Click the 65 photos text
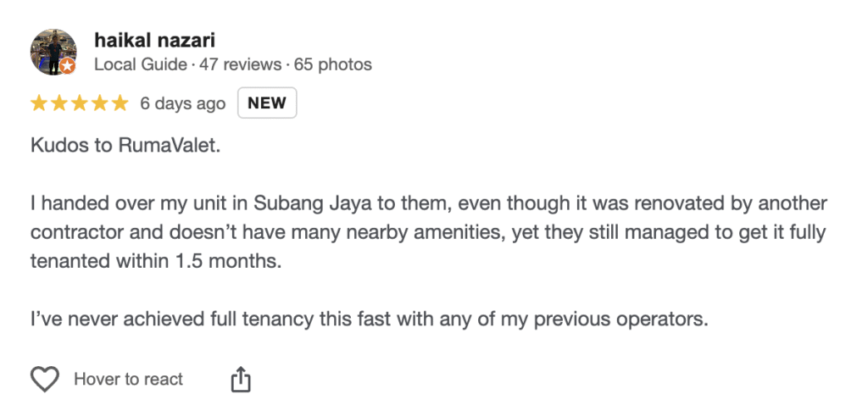Screen dimensions: 868x411 click(332, 64)
